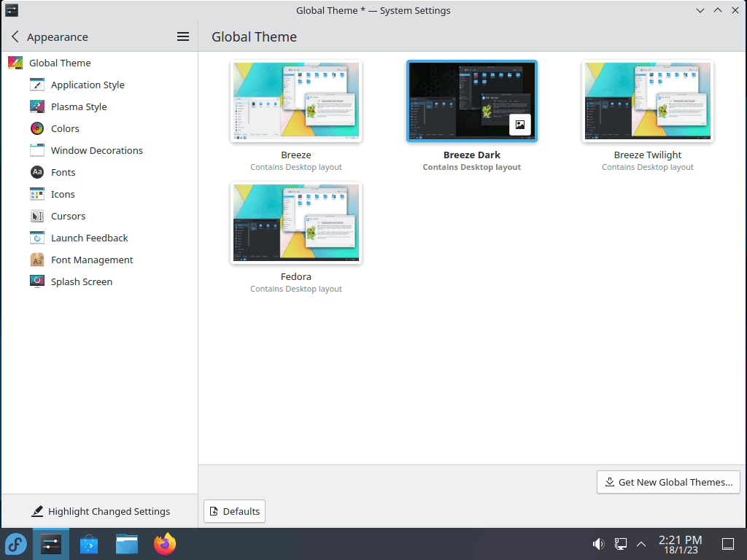The width and height of the screenshot is (747, 560).
Task: Open Launch Feedback settings
Action: tap(89, 238)
